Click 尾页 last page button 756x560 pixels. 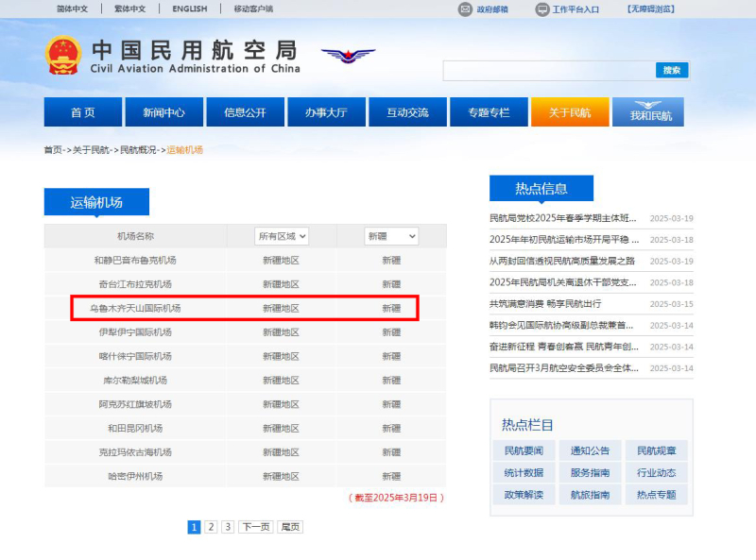click(290, 527)
